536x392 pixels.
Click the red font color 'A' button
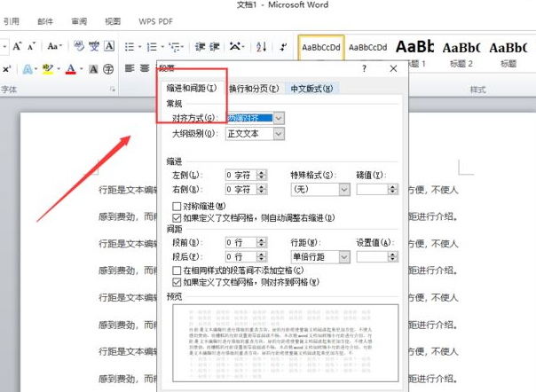click(x=71, y=68)
